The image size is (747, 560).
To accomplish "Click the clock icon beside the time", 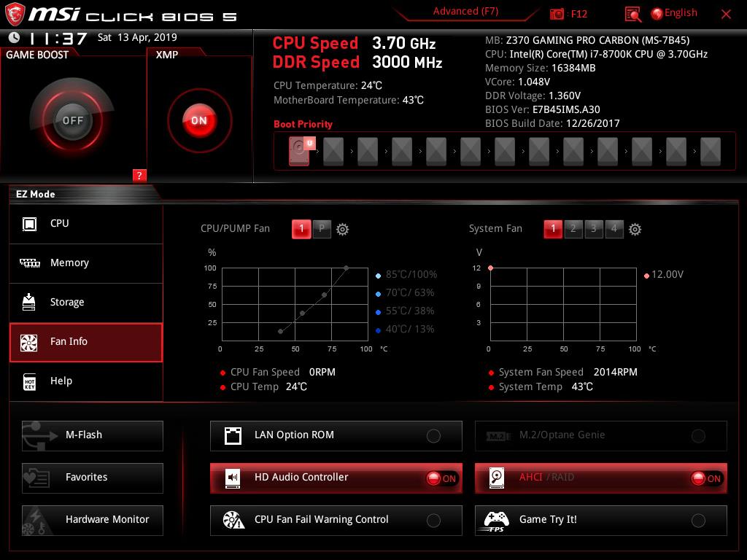I will tap(15, 38).
